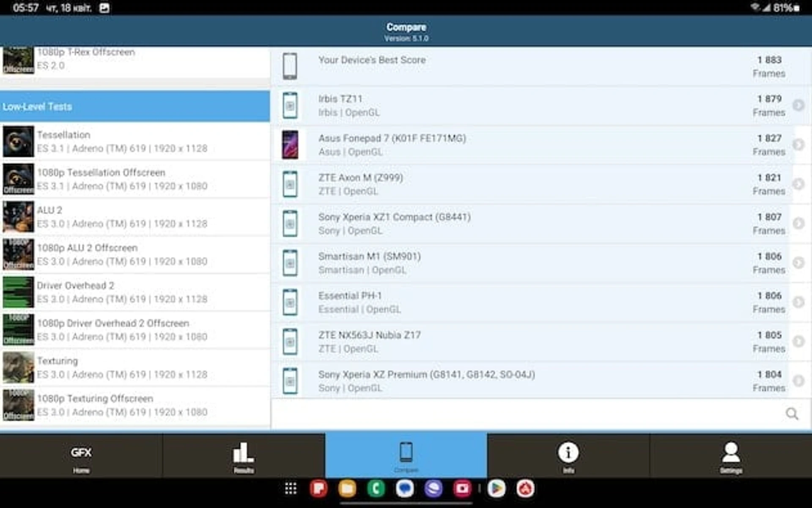
Task: Click the 1080p ALU 2 Offscreen thumbnail
Action: [x=18, y=254]
